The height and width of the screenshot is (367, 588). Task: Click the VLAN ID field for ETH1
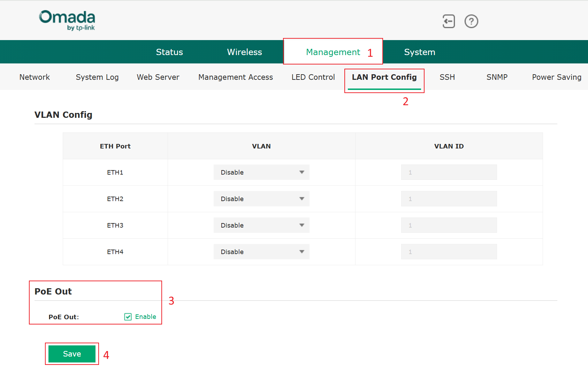tap(449, 172)
